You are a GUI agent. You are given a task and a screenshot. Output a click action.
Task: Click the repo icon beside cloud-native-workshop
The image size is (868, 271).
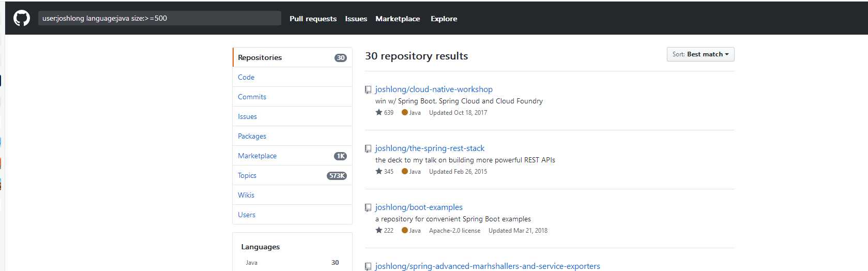368,90
